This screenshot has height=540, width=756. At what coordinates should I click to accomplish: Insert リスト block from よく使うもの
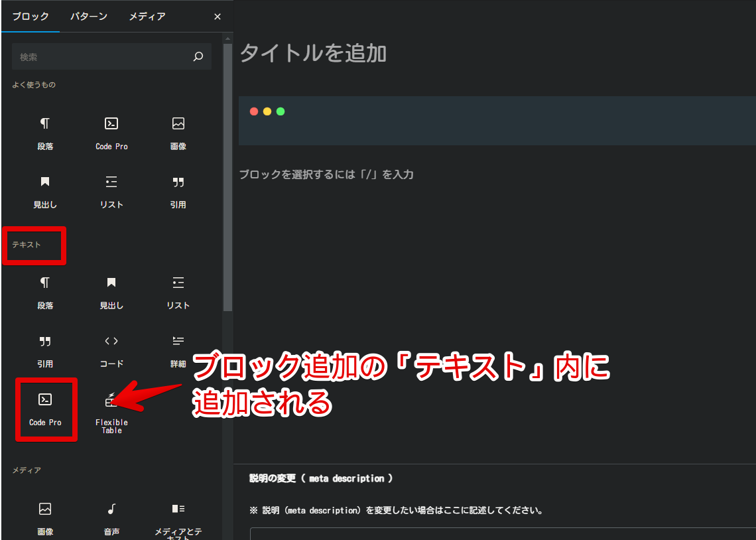pos(111,192)
